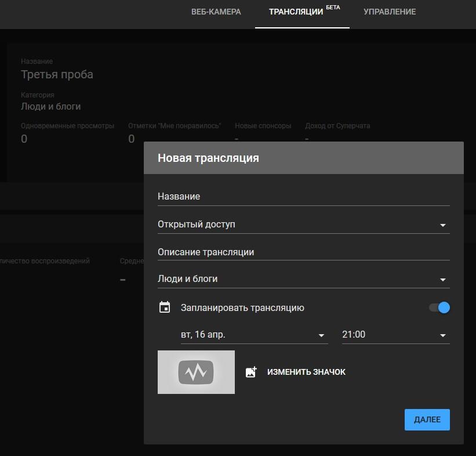Toggle the Запланировать трансляцию switch

click(x=439, y=307)
